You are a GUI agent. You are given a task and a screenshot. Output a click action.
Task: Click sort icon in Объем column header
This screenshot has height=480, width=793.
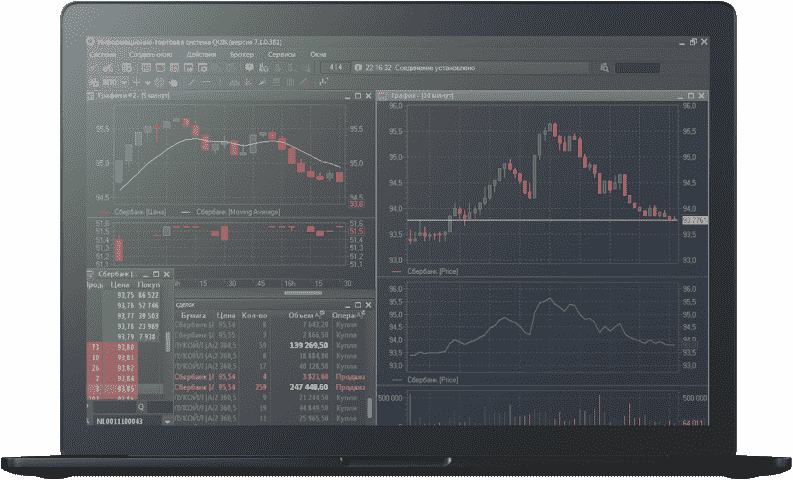318,315
